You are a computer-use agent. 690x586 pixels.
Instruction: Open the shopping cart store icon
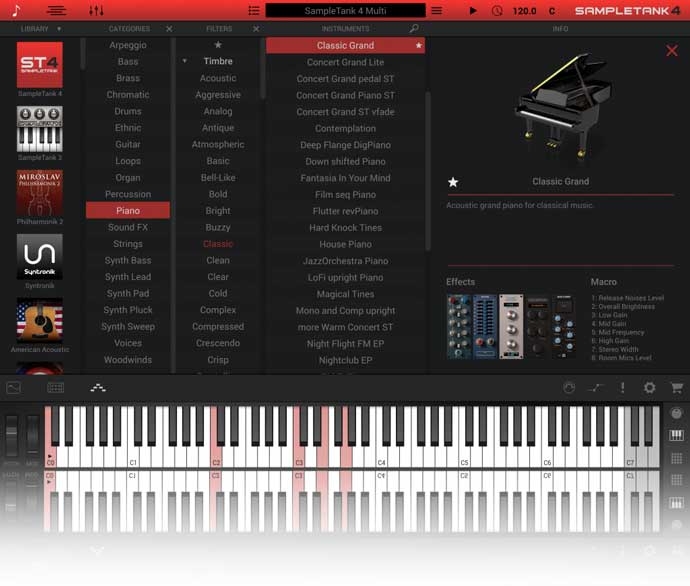[x=677, y=388]
